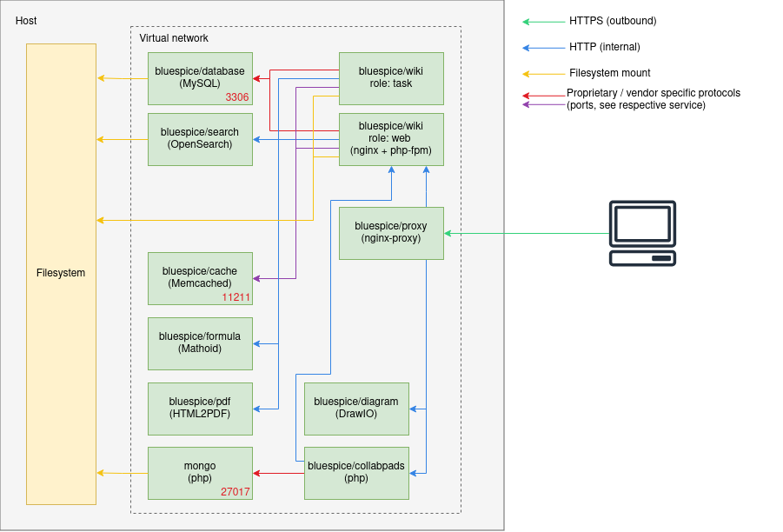Click the yellow Filesystem block
The height and width of the screenshot is (532, 783).
pos(61,274)
